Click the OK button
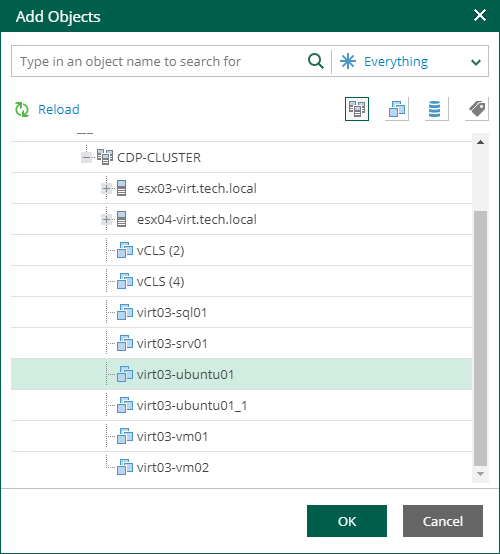Image resolution: width=500 pixels, height=554 pixels. coord(347,521)
